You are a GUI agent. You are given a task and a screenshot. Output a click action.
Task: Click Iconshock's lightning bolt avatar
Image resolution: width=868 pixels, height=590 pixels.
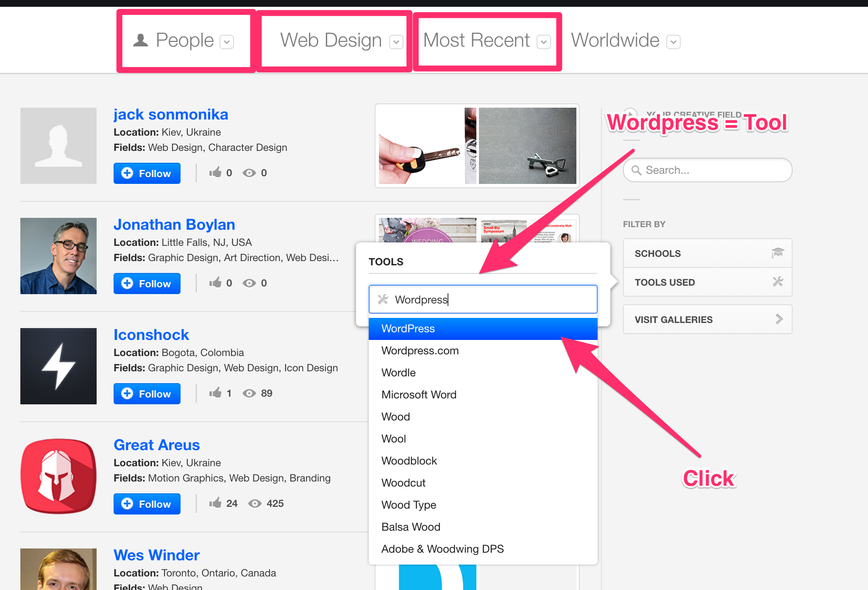(58, 366)
